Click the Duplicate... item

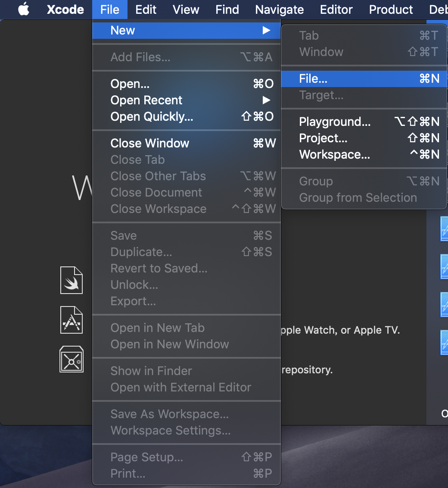(x=187, y=252)
